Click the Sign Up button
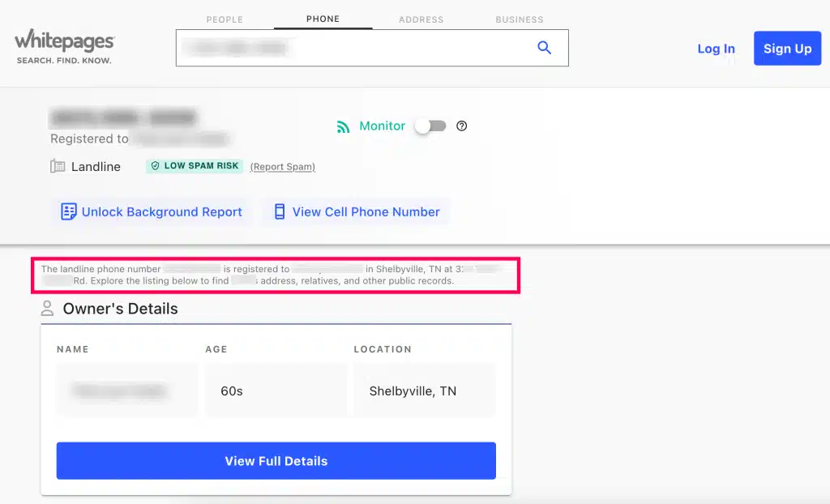The width and height of the screenshot is (830, 504). [x=787, y=48]
